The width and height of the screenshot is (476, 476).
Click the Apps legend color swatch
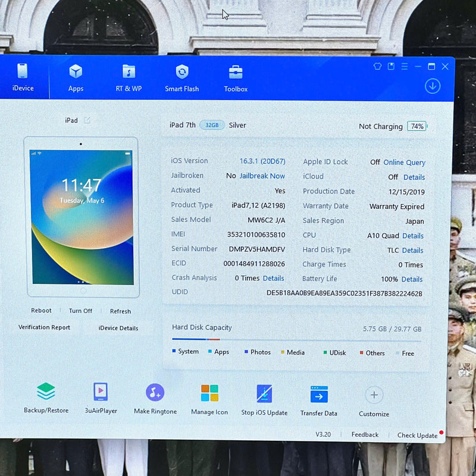pos(210,352)
